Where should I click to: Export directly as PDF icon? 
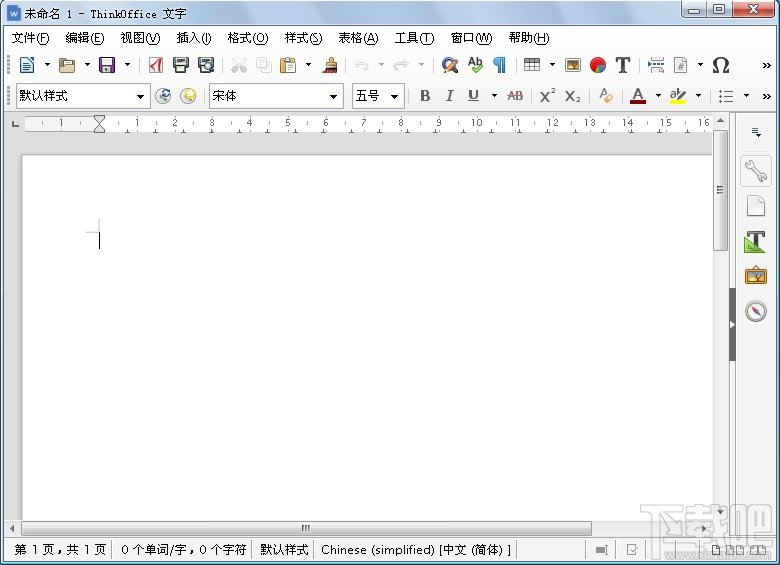point(156,65)
